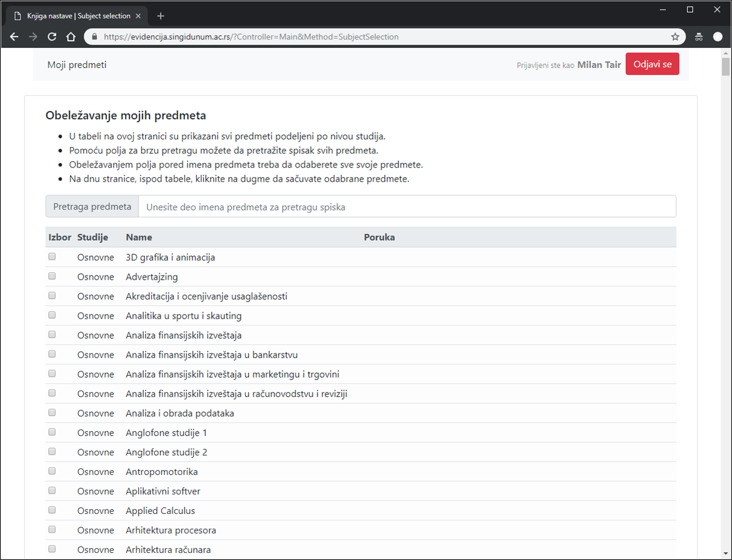
Task: Tick the Applied Calculus checkbox
Action: [x=52, y=510]
